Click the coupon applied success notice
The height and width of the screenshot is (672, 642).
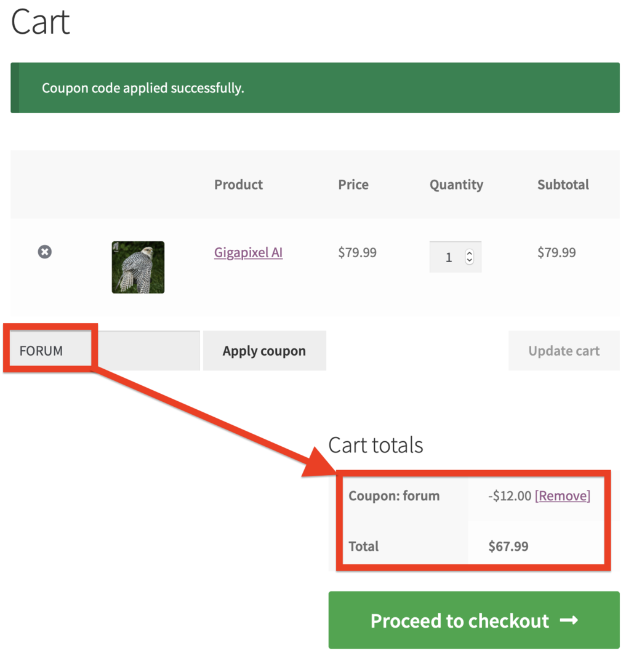tap(315, 88)
